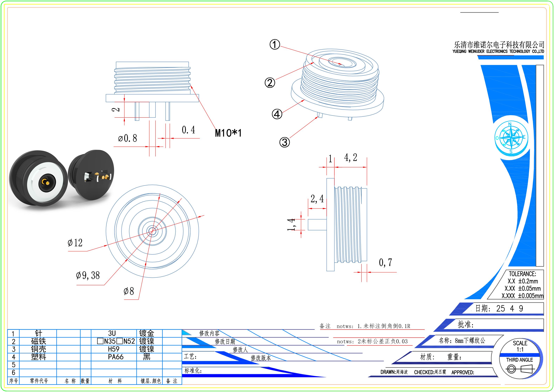Click the 修改内容 revision header

click(x=209, y=333)
